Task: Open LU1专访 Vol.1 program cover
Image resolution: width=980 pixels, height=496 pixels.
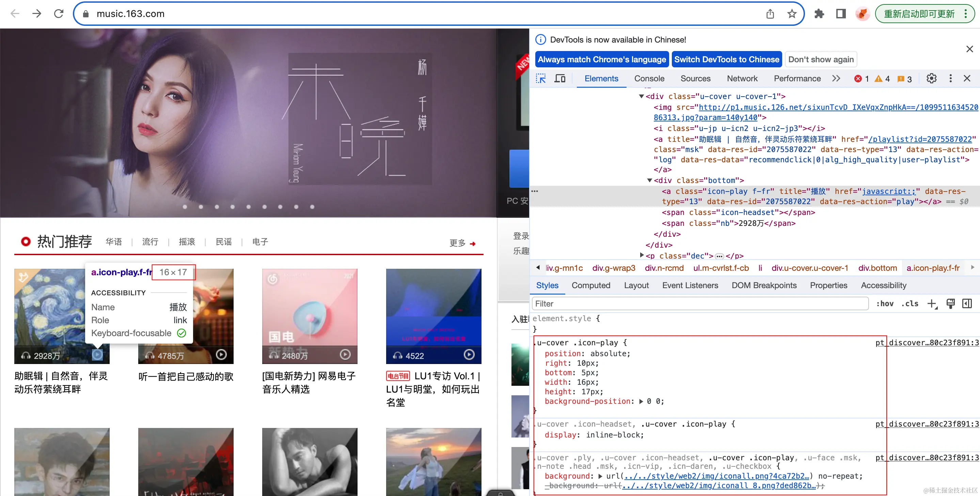Action: coord(434,316)
